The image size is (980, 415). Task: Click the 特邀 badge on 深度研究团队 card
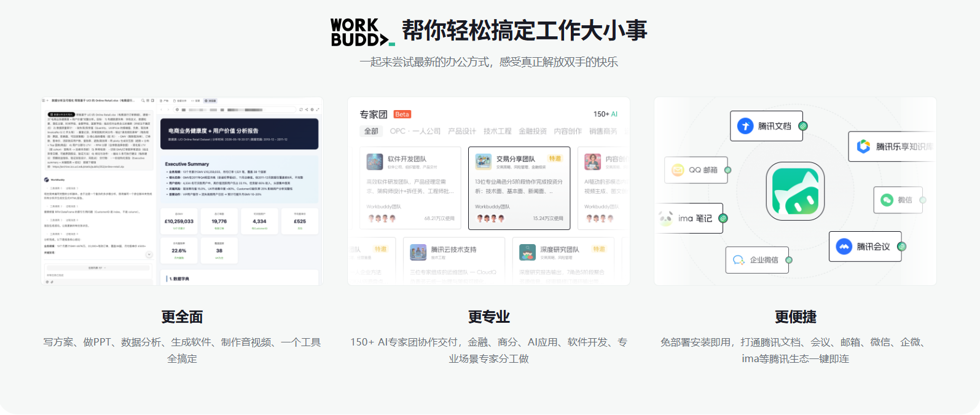[599, 249]
